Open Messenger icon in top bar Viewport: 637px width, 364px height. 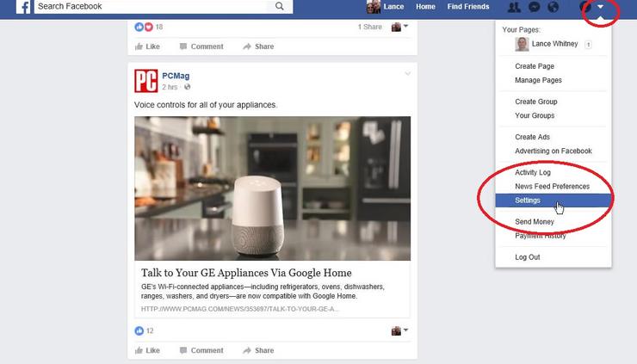(x=534, y=7)
